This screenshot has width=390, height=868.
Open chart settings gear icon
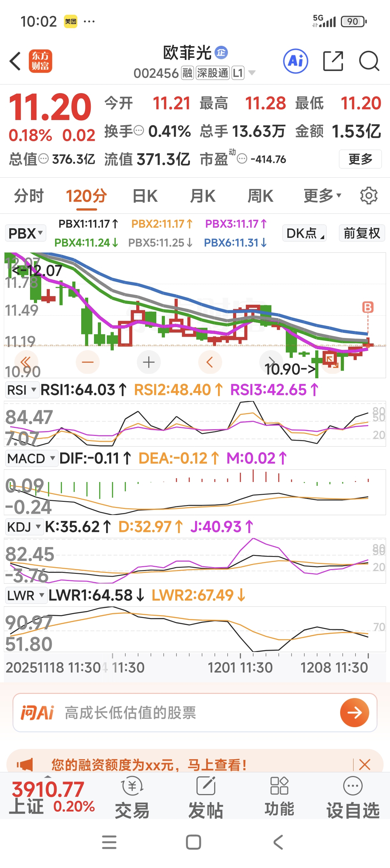point(369,196)
